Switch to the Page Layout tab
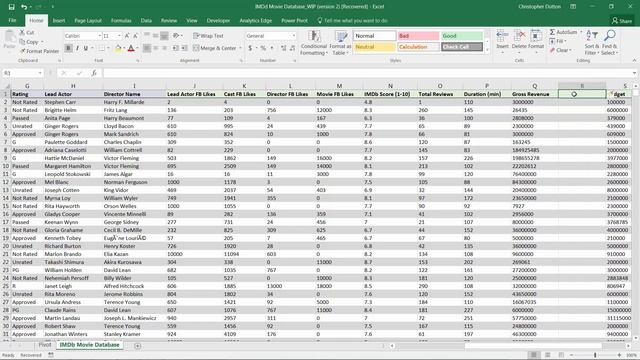 coord(88,20)
